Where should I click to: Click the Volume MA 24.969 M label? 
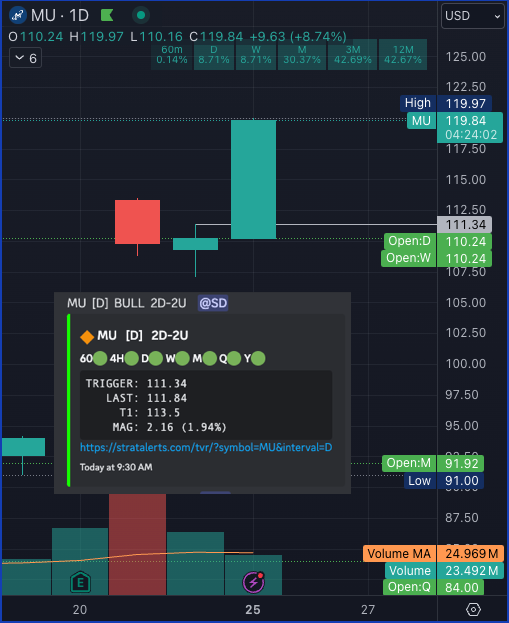tap(434, 553)
